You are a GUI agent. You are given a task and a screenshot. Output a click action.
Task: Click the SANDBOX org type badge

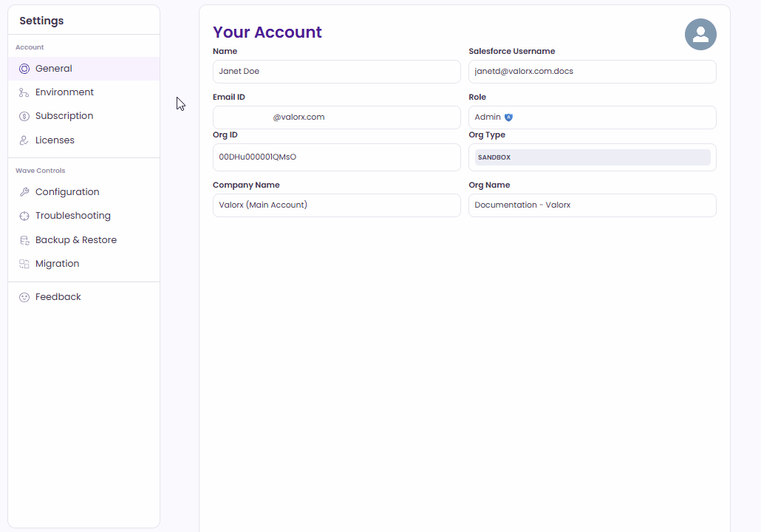[x=494, y=157]
